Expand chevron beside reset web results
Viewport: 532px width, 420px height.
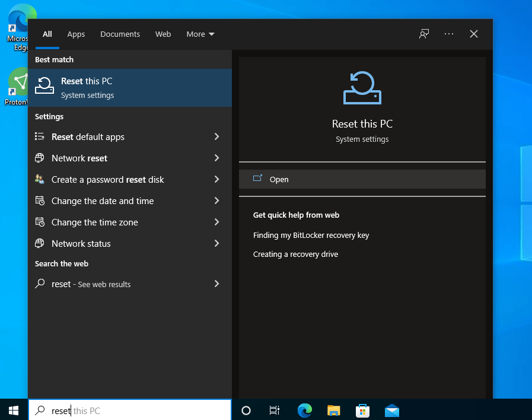pos(216,284)
